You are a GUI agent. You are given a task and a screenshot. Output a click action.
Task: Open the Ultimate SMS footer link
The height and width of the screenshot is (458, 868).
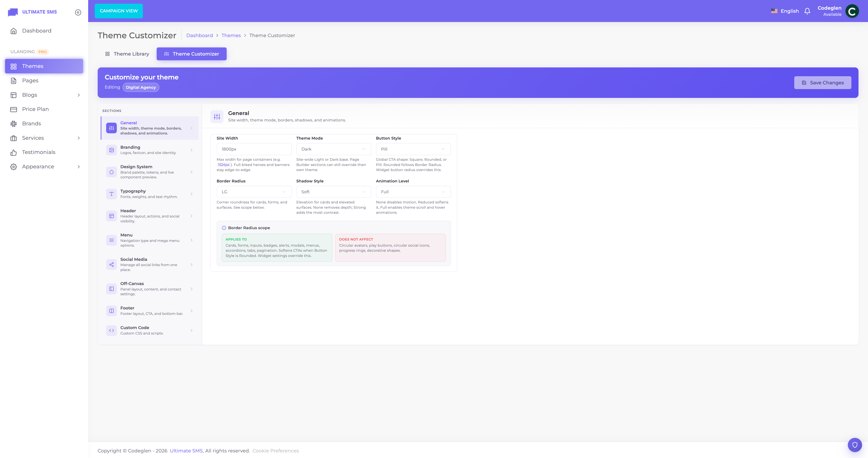pyautogui.click(x=186, y=451)
